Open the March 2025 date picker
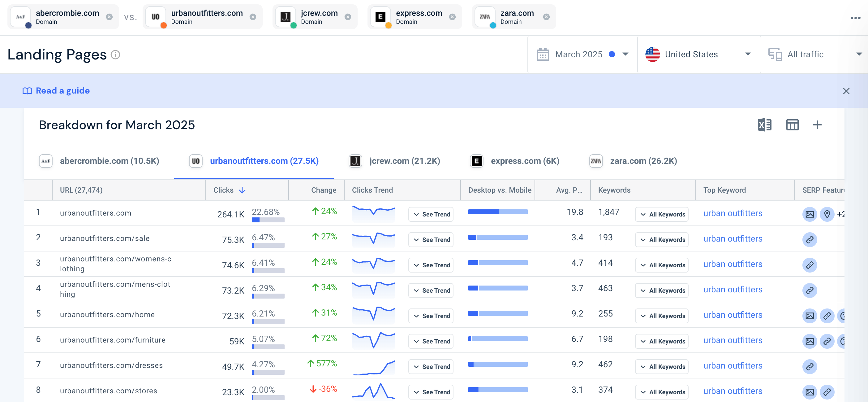The height and width of the screenshot is (402, 868). click(582, 54)
